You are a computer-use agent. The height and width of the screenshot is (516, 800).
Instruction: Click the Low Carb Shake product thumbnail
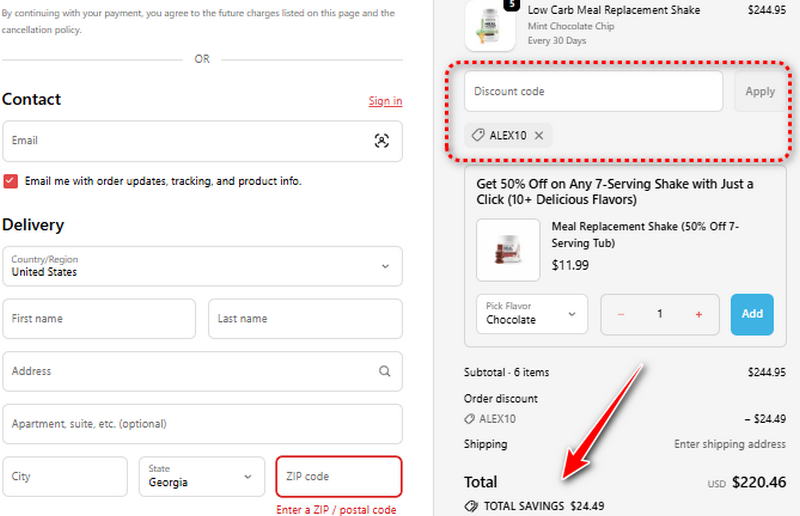click(489, 24)
